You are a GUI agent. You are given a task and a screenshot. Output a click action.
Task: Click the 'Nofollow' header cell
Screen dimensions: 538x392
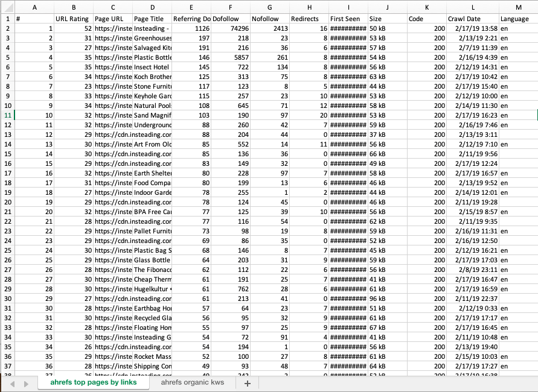(270, 19)
